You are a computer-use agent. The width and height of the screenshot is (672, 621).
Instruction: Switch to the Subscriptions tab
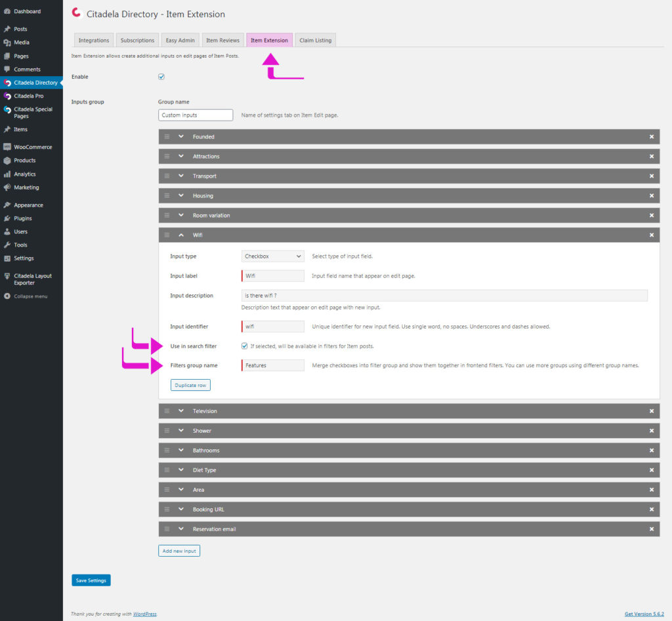pyautogui.click(x=137, y=40)
